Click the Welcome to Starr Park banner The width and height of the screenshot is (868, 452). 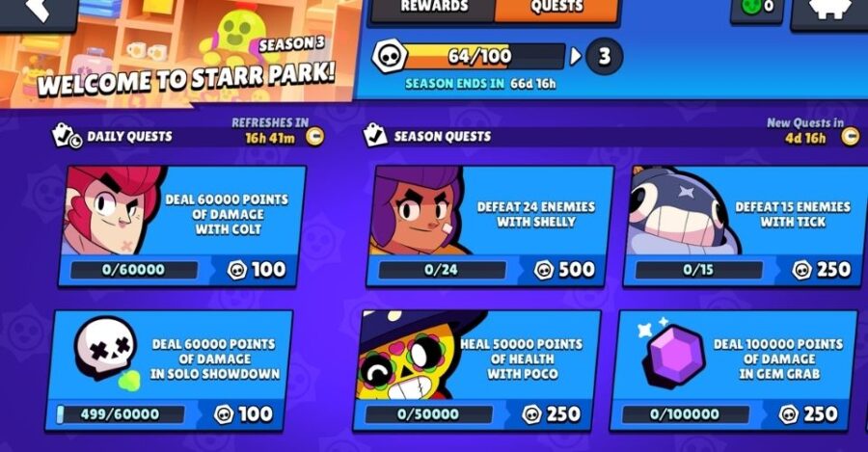coord(177,51)
